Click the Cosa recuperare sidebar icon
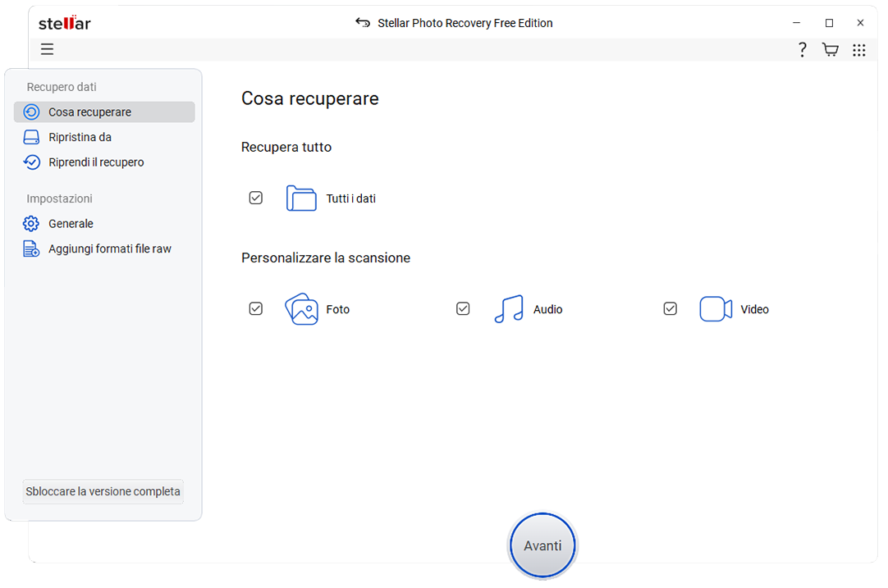The width and height of the screenshot is (888, 588). 31,112
